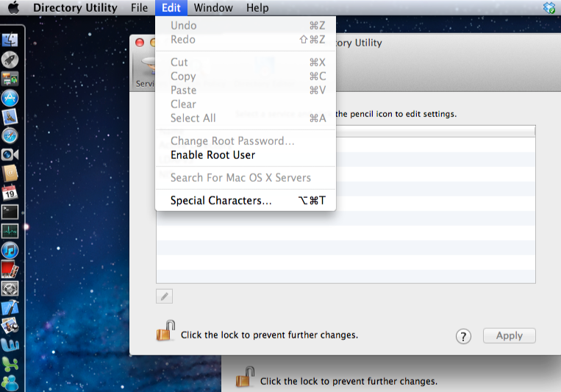Choose Select All in the Edit menu
The image size is (561, 392).
246,118
